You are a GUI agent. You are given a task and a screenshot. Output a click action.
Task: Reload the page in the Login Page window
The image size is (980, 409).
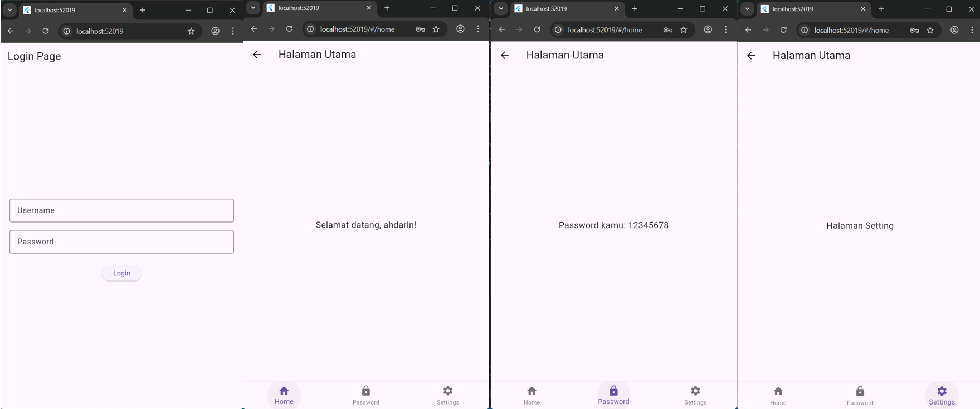pos(46,31)
